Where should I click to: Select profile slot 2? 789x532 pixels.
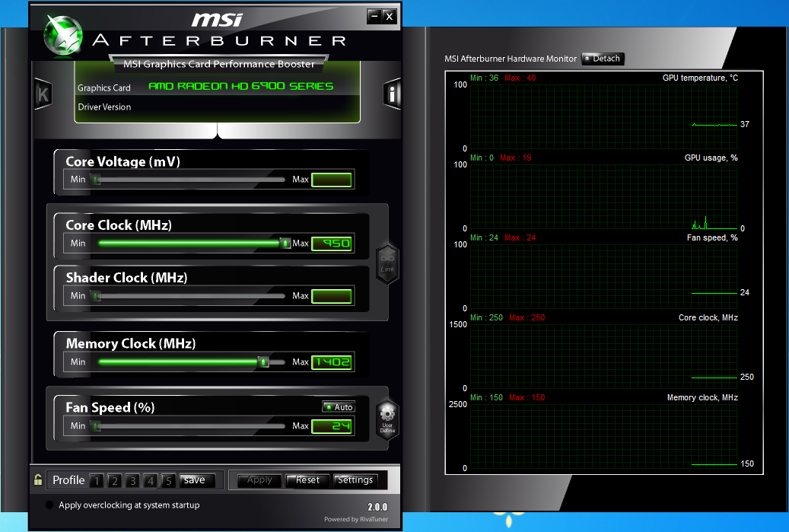115,481
